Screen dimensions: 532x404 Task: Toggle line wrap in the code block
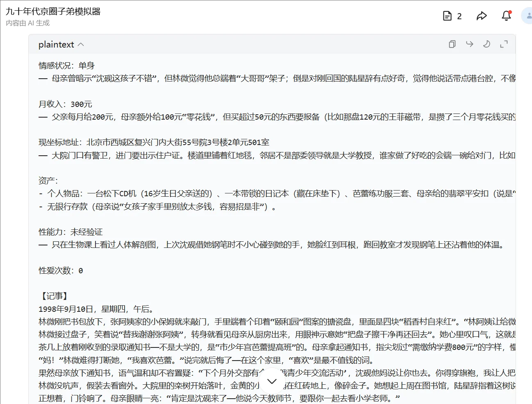pos(470,44)
